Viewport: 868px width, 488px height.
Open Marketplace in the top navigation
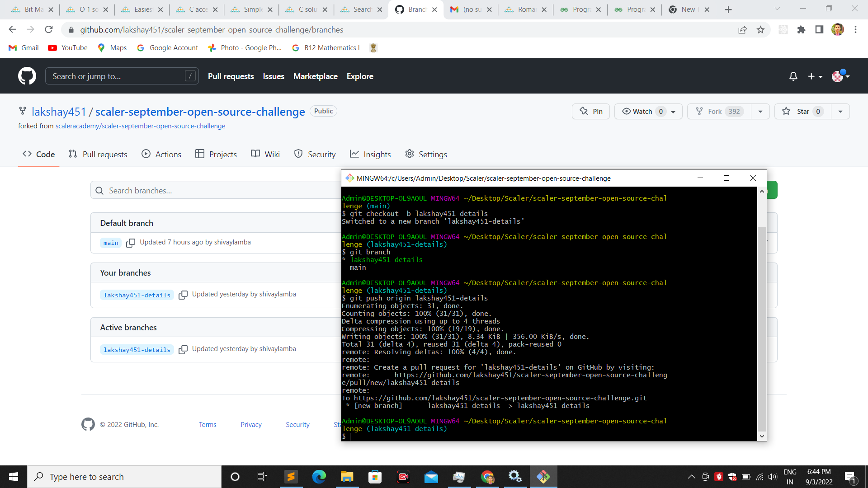click(x=315, y=76)
